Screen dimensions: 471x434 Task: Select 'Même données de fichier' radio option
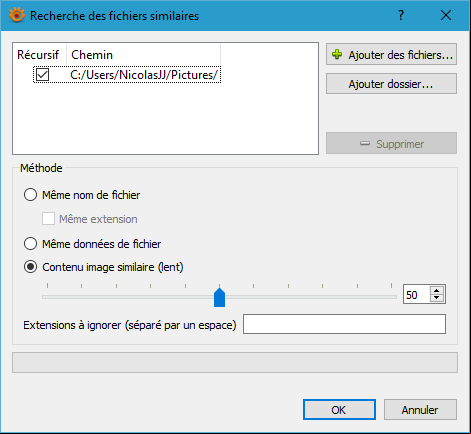(x=30, y=244)
